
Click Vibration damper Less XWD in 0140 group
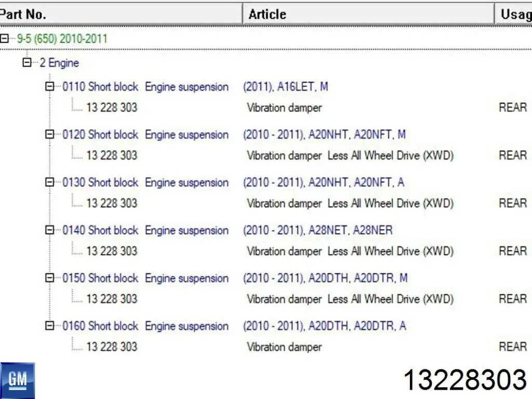pos(350,251)
